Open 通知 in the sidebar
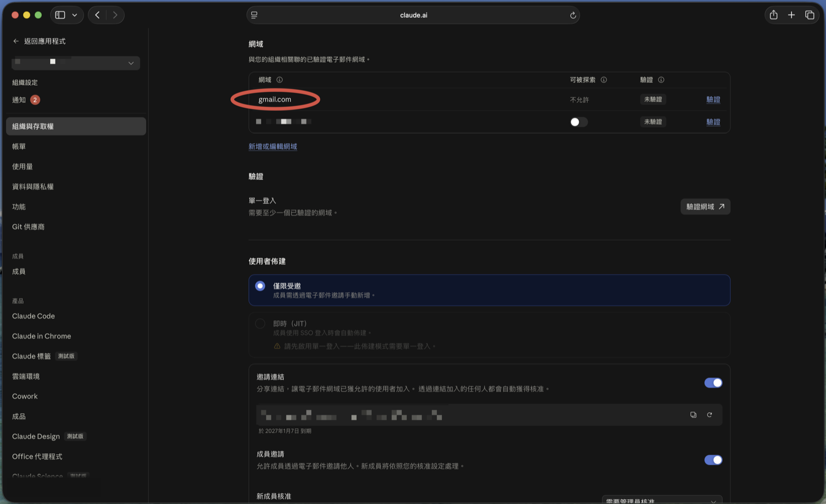 pos(26,100)
